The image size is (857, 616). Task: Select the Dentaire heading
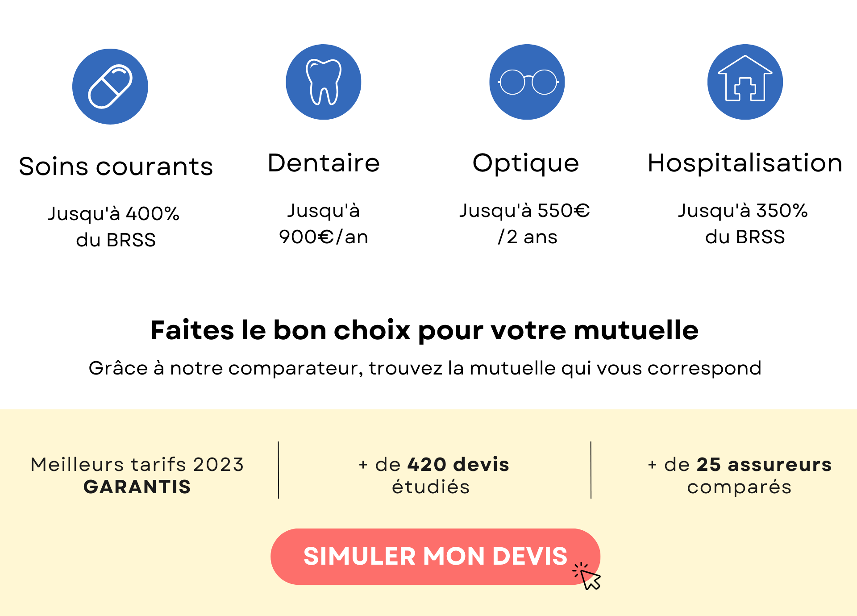point(324,163)
